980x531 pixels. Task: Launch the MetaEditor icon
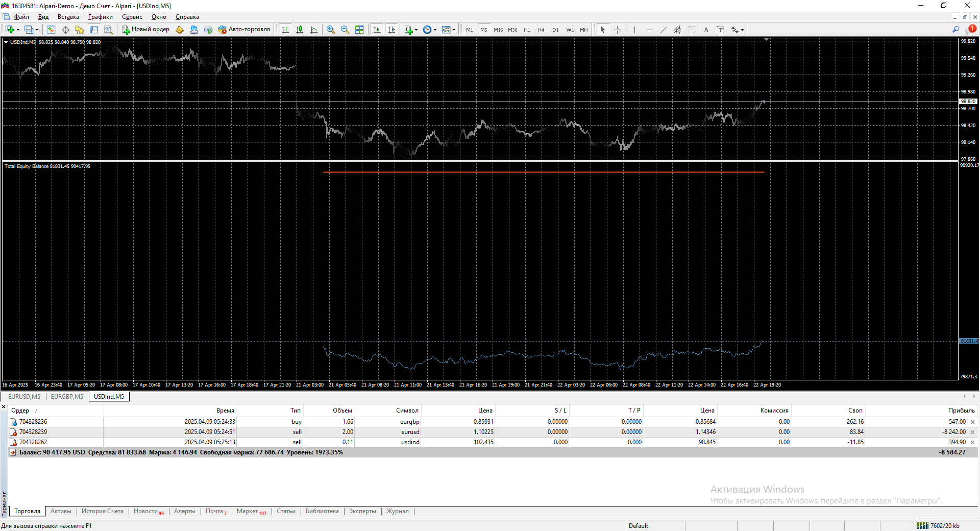(x=180, y=30)
